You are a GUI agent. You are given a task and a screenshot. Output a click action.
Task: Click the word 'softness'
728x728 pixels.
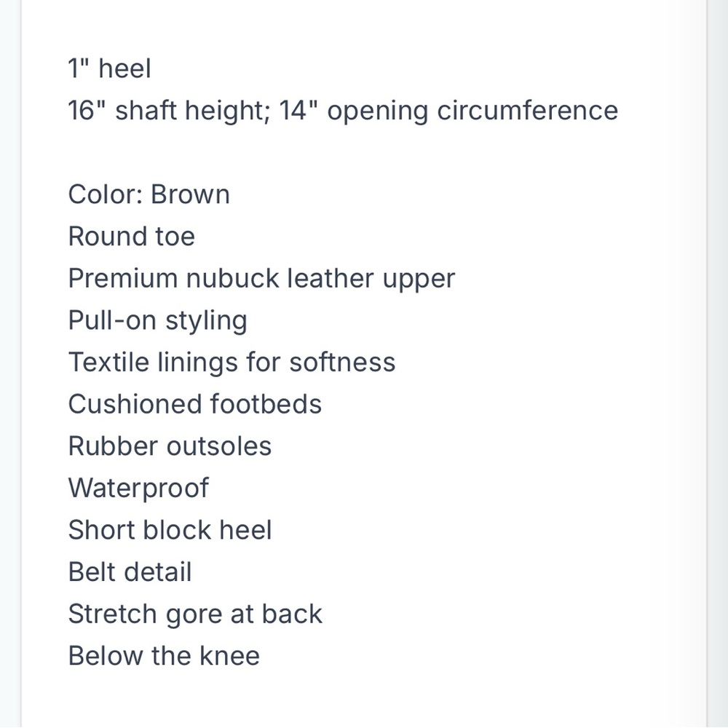343,362
